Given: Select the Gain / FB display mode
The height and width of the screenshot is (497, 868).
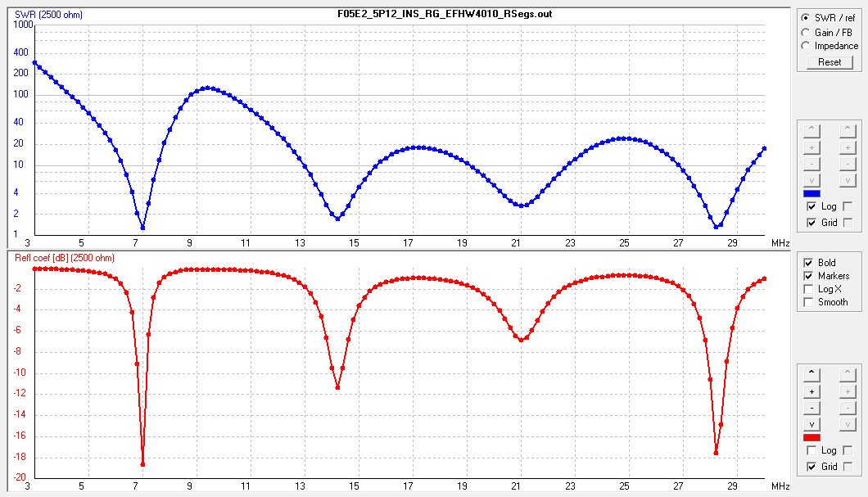Looking at the screenshot, I should pos(807,32).
